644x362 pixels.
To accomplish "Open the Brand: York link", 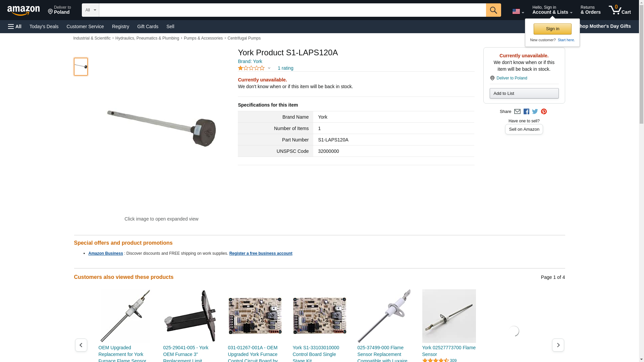I will pyautogui.click(x=250, y=61).
